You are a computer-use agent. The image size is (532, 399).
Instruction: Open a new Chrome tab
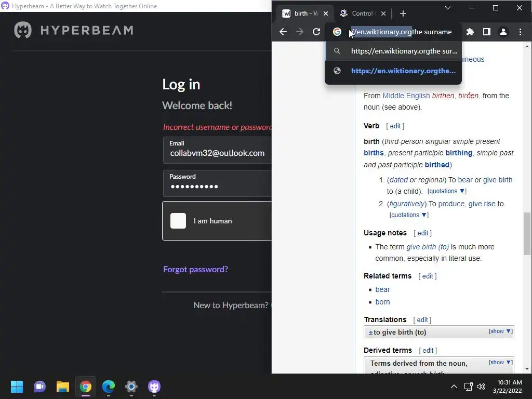pyautogui.click(x=403, y=14)
